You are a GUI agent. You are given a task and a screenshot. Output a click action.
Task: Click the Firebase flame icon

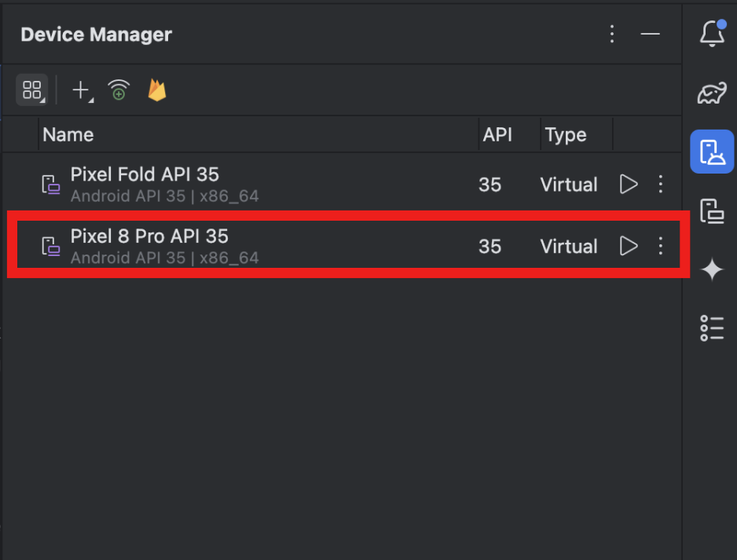pyautogui.click(x=157, y=90)
